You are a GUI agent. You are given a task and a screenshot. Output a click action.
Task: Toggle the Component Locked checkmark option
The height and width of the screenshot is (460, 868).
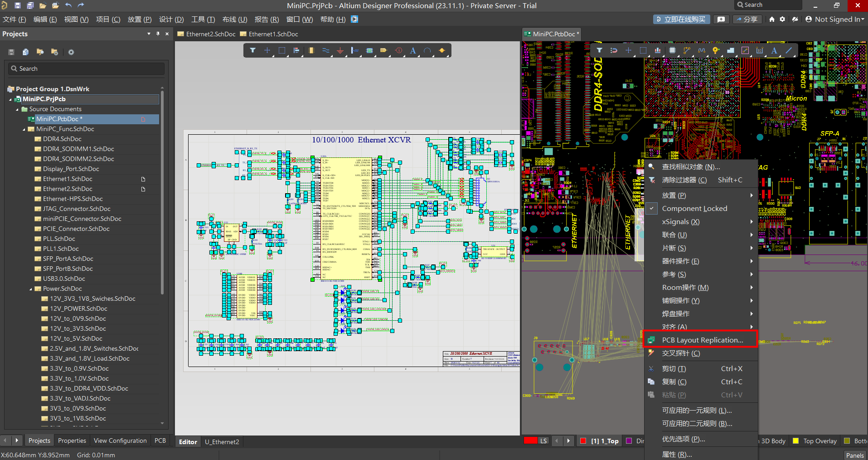(x=694, y=209)
